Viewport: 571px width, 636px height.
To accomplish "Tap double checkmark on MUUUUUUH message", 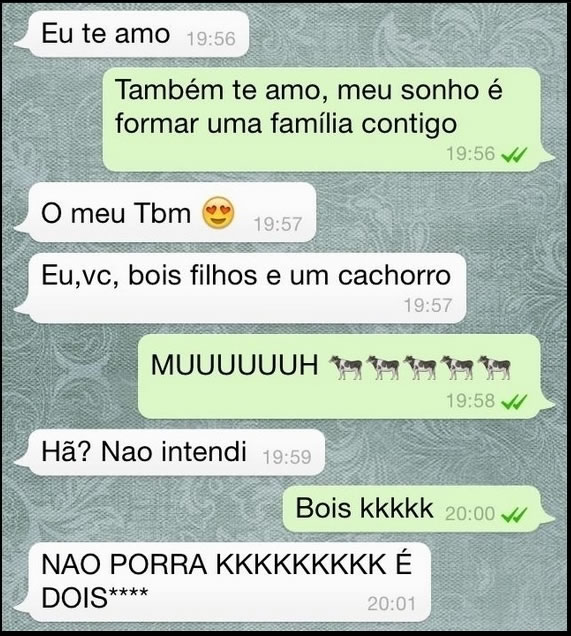I will pyautogui.click(x=514, y=402).
